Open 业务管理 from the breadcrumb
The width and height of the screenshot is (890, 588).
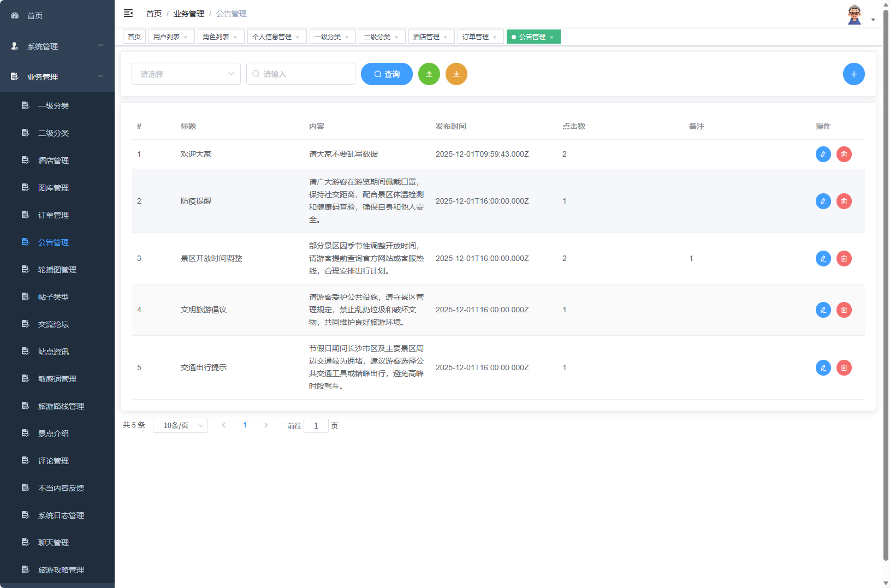(x=188, y=13)
